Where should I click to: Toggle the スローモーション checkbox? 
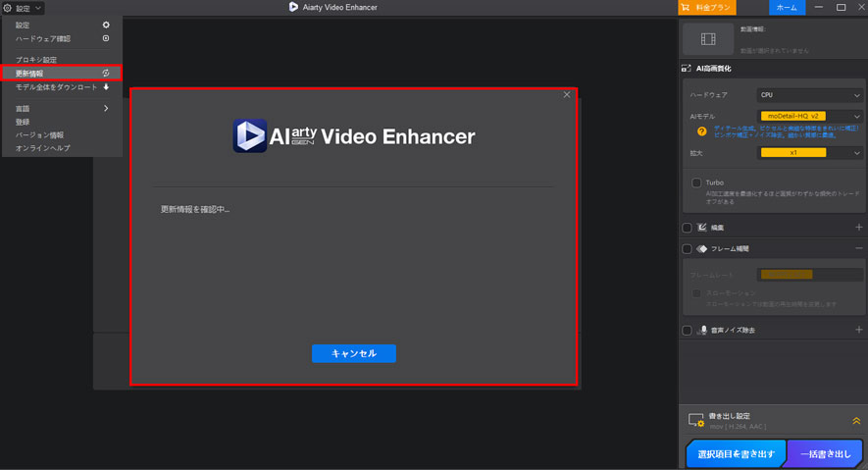point(696,292)
